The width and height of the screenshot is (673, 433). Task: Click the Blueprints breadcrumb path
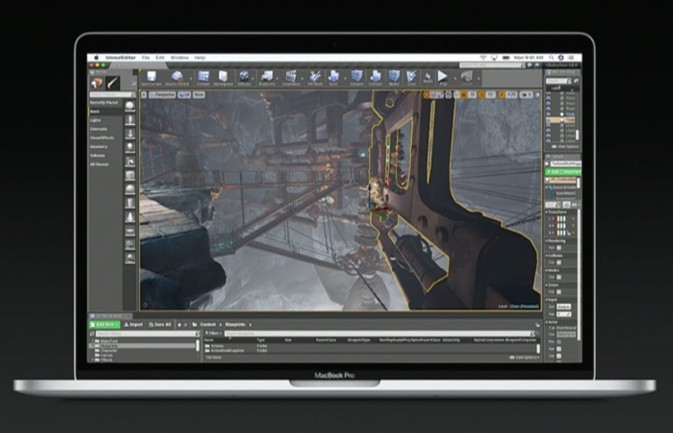pos(235,324)
